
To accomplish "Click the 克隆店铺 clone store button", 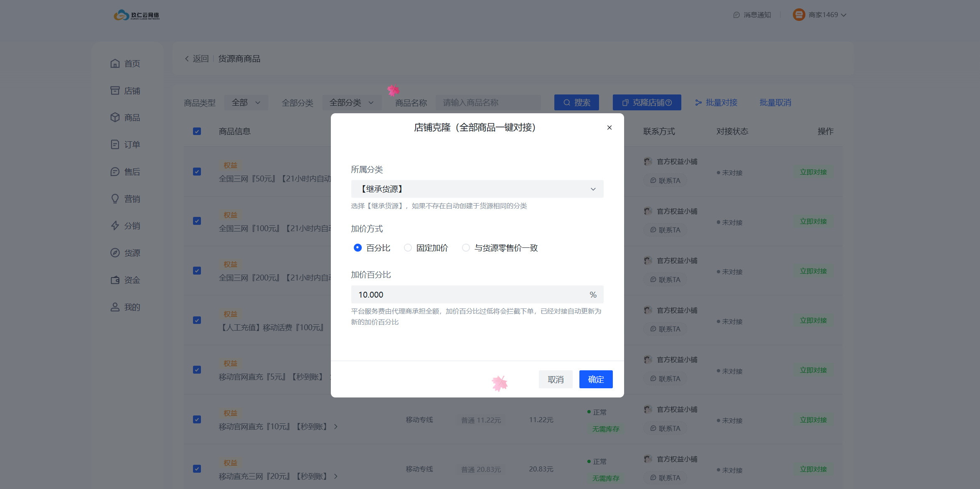I will click(x=647, y=102).
